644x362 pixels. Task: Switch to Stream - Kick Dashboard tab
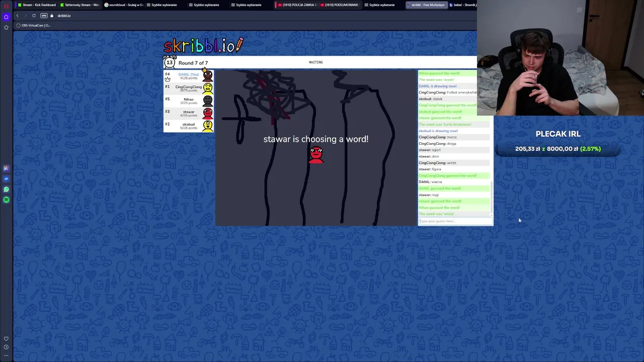(x=36, y=5)
